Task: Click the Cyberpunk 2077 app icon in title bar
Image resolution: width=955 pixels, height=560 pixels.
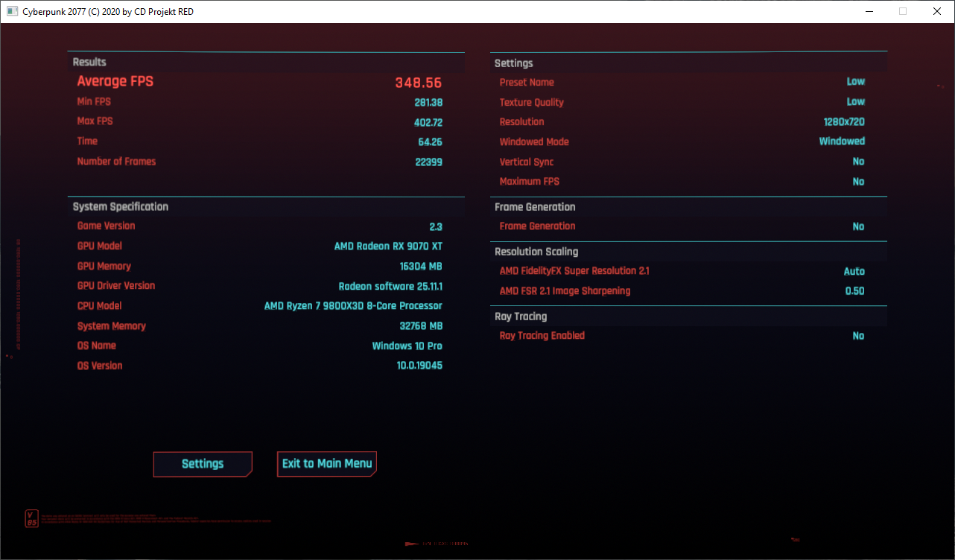Action: (12, 11)
